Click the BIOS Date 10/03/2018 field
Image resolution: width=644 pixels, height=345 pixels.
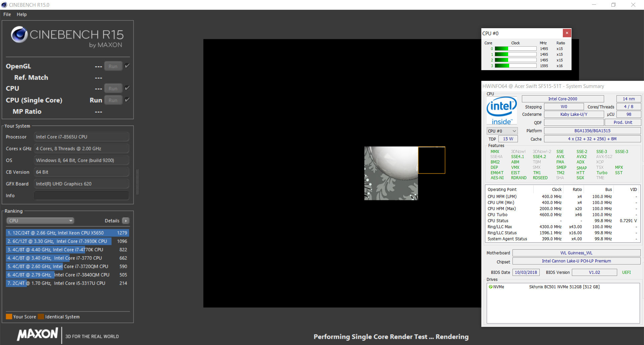[x=526, y=272]
